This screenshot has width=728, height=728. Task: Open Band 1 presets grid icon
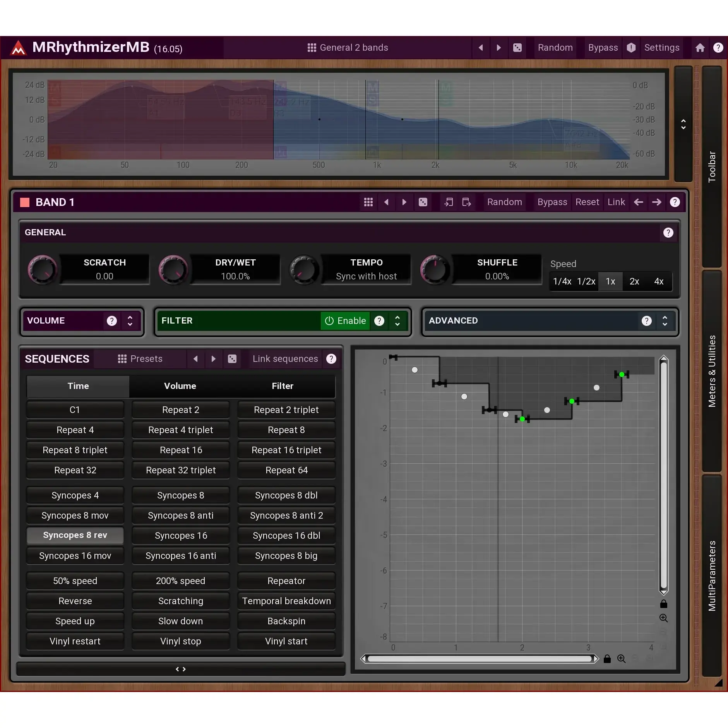point(368,202)
